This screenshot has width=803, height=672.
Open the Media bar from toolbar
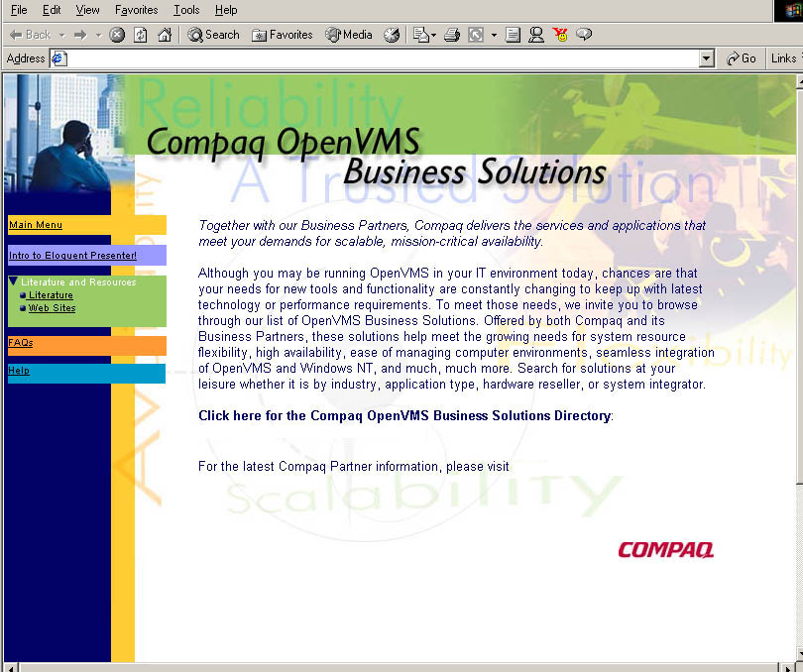pos(349,35)
